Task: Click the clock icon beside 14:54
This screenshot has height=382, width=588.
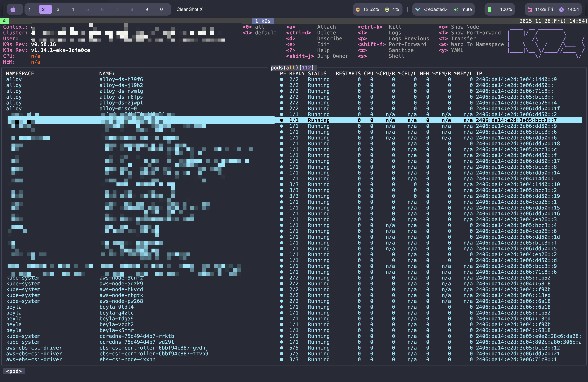Action: (561, 9)
